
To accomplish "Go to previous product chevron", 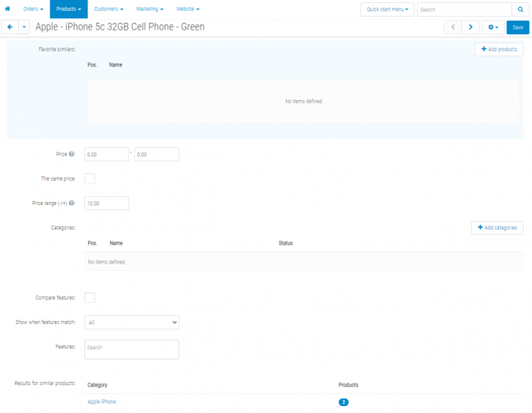I will [x=453, y=27].
